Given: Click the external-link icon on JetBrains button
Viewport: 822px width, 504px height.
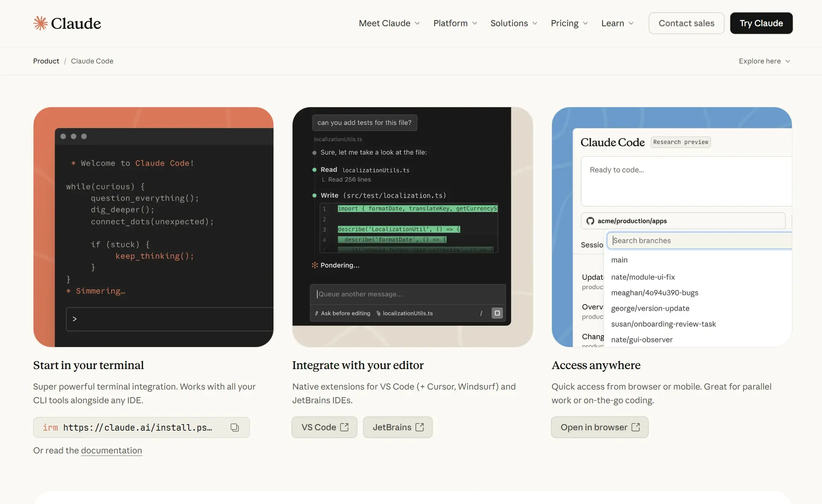Looking at the screenshot, I should point(420,427).
